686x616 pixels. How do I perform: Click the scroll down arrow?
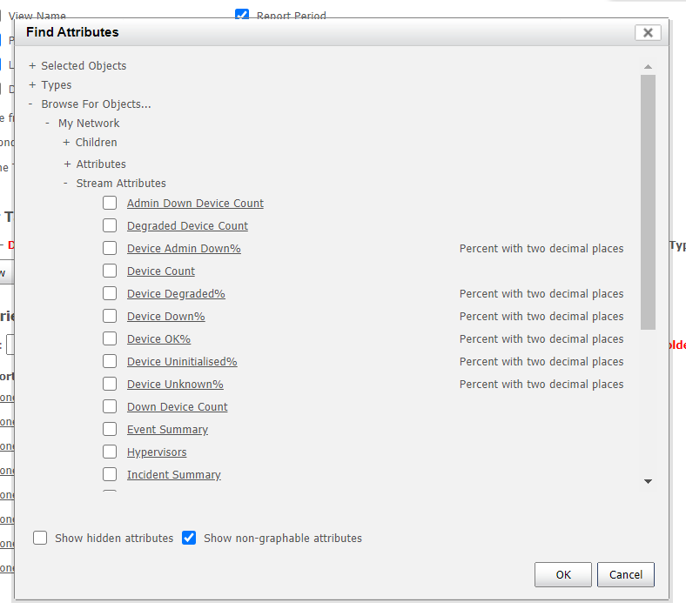coord(648,481)
